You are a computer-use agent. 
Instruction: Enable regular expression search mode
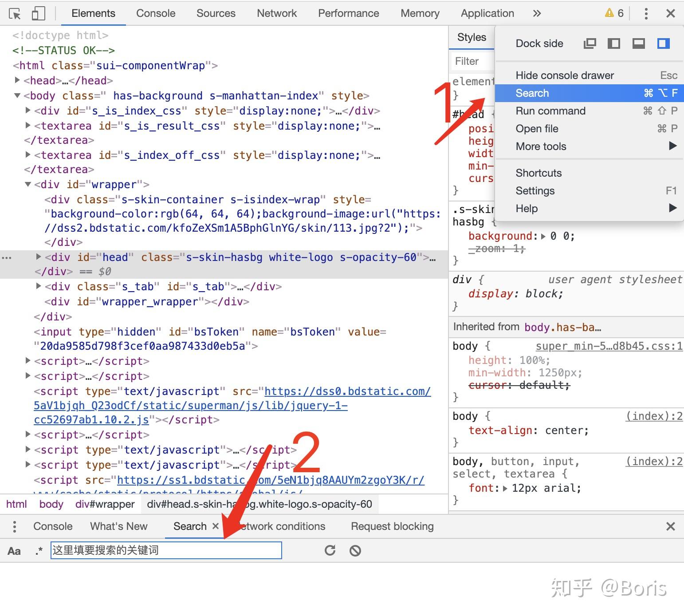point(39,551)
